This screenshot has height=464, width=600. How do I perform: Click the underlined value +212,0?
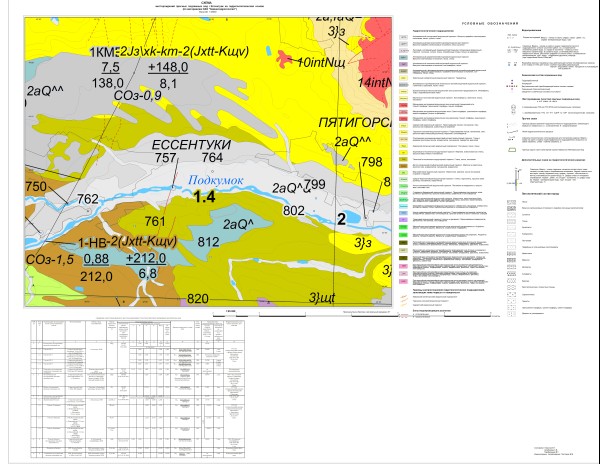tap(146, 258)
